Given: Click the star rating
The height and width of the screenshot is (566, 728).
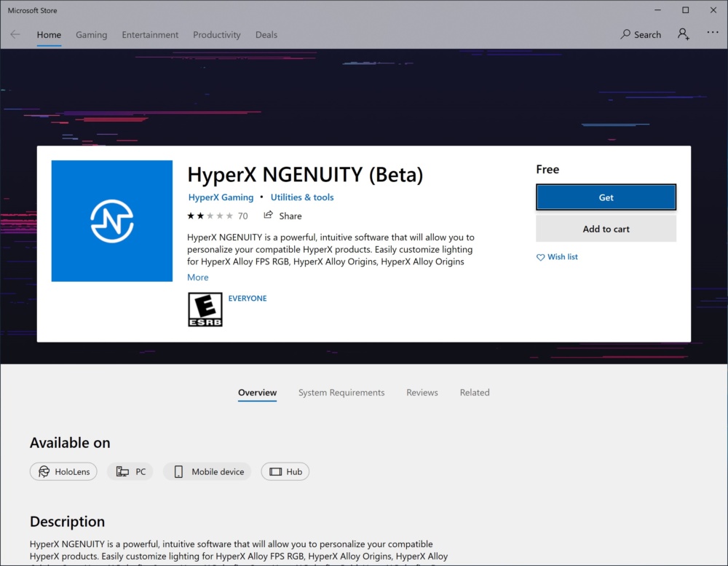Looking at the screenshot, I should [x=210, y=216].
